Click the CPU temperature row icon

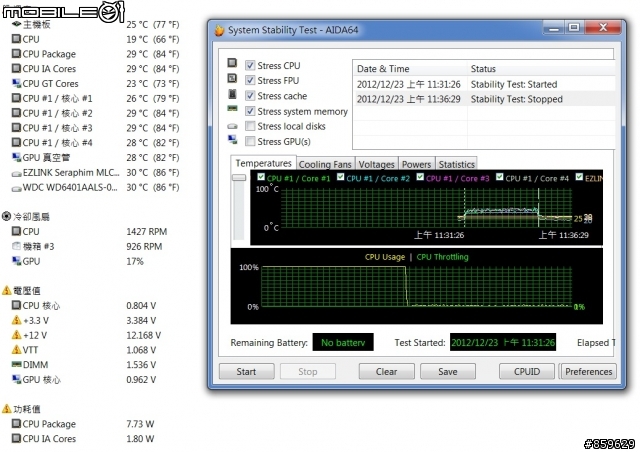[x=16, y=39]
